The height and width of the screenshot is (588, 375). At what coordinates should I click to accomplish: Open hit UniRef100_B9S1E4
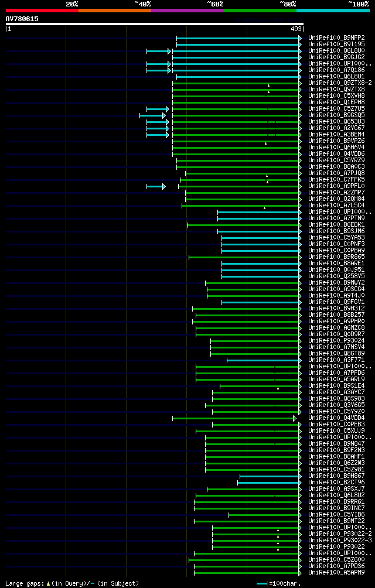coord(336,385)
